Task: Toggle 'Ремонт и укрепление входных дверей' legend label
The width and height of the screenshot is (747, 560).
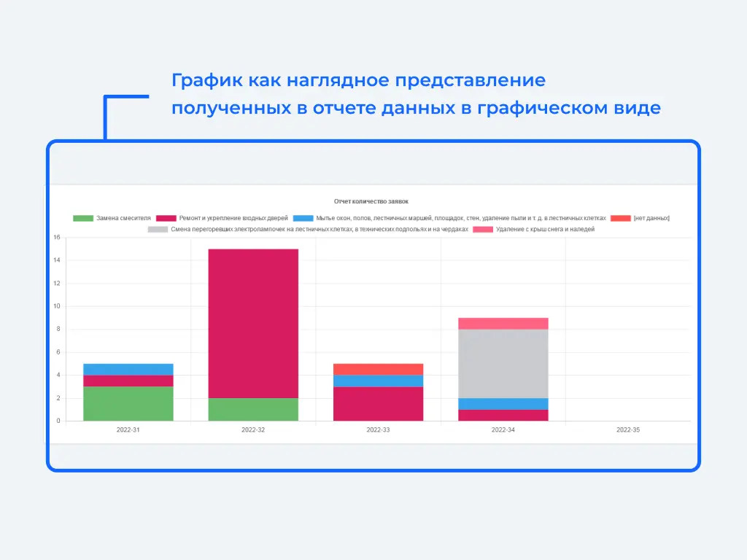Action: [x=233, y=218]
